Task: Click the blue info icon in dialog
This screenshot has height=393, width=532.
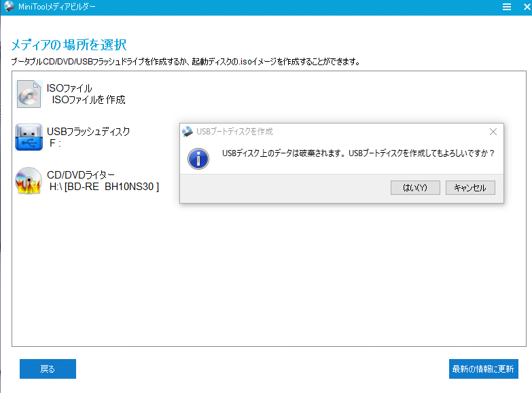Action: 198,159
